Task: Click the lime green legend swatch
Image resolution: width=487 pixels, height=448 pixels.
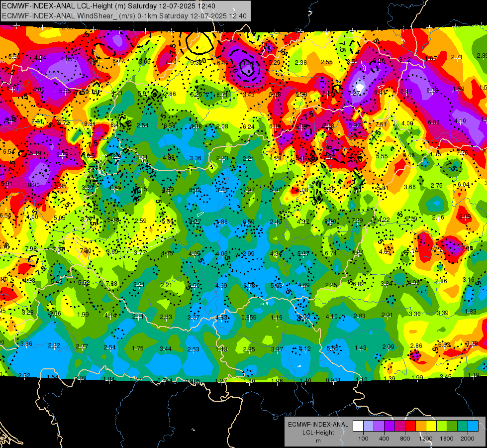Action: (x=441, y=426)
